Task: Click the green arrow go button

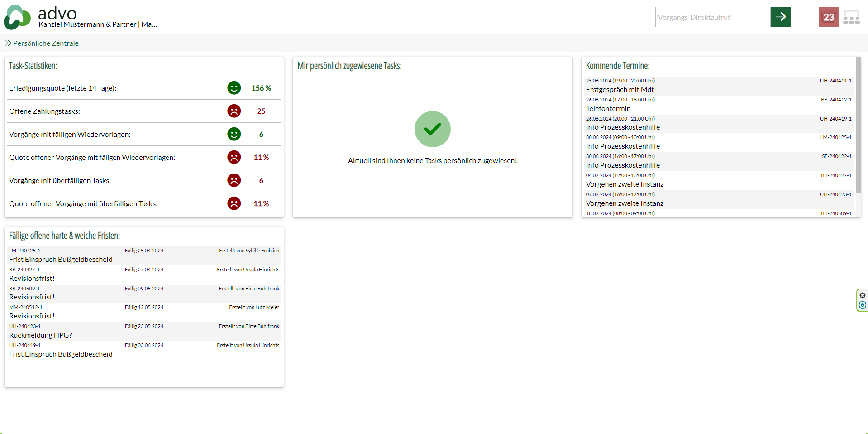Action: [x=780, y=17]
